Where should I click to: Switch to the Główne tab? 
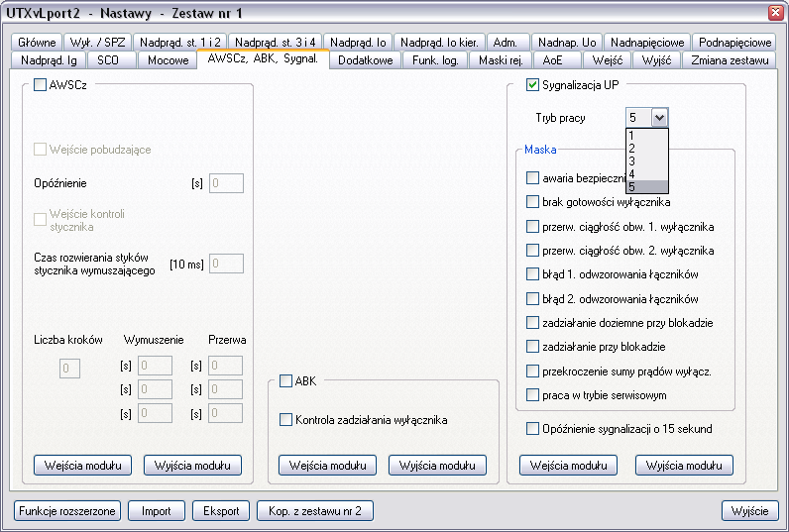coord(37,43)
